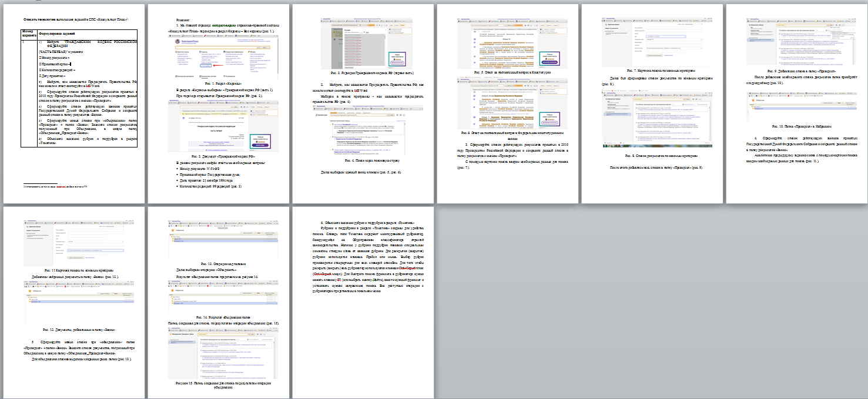Click the figure 11 search card image

(x=78, y=242)
